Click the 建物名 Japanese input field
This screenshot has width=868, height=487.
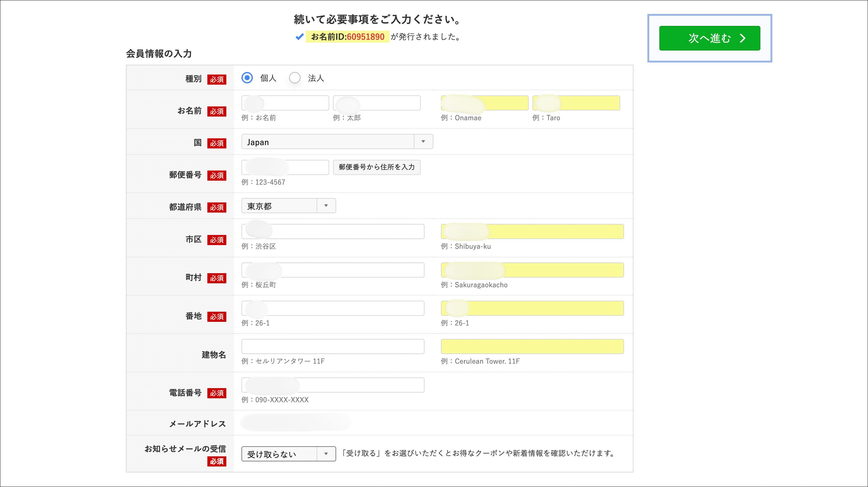tap(333, 346)
